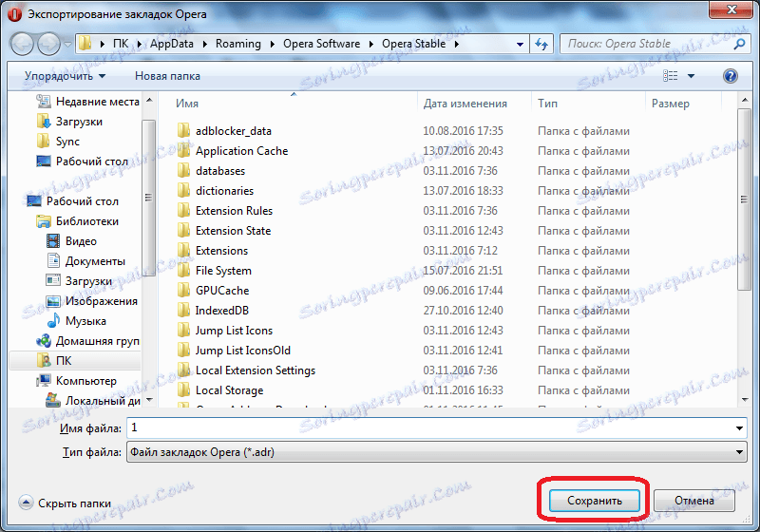Click the Имя файла text field
The image size is (760, 532).
(x=430, y=427)
